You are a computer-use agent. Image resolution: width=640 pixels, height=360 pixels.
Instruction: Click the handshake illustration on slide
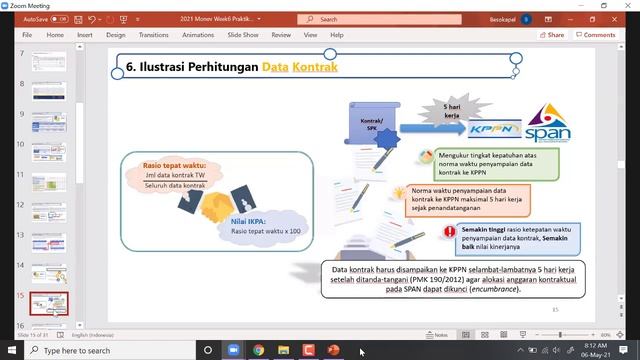[x=216, y=204]
